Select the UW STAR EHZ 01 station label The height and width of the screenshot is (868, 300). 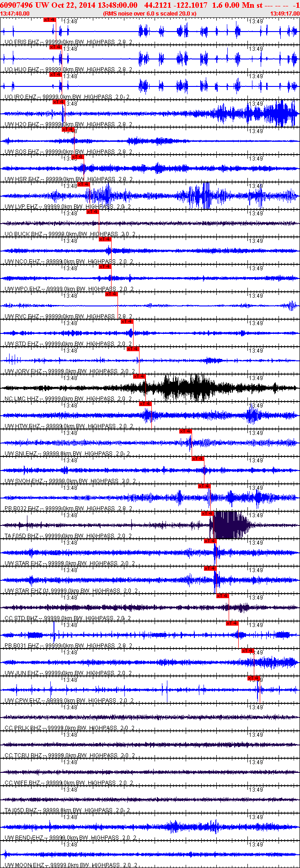pos(72,591)
